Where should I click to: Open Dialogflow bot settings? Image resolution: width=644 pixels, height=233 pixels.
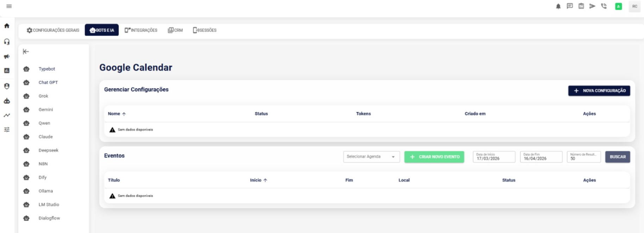[49, 218]
